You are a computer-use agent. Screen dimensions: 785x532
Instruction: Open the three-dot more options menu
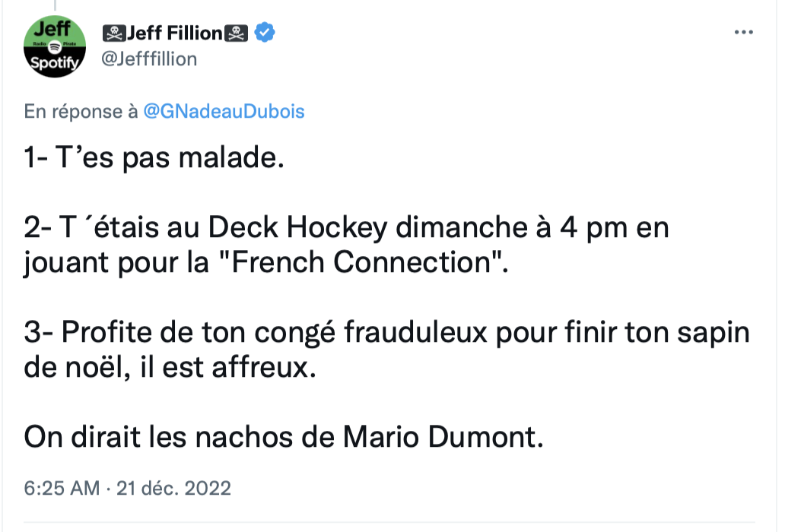[743, 32]
